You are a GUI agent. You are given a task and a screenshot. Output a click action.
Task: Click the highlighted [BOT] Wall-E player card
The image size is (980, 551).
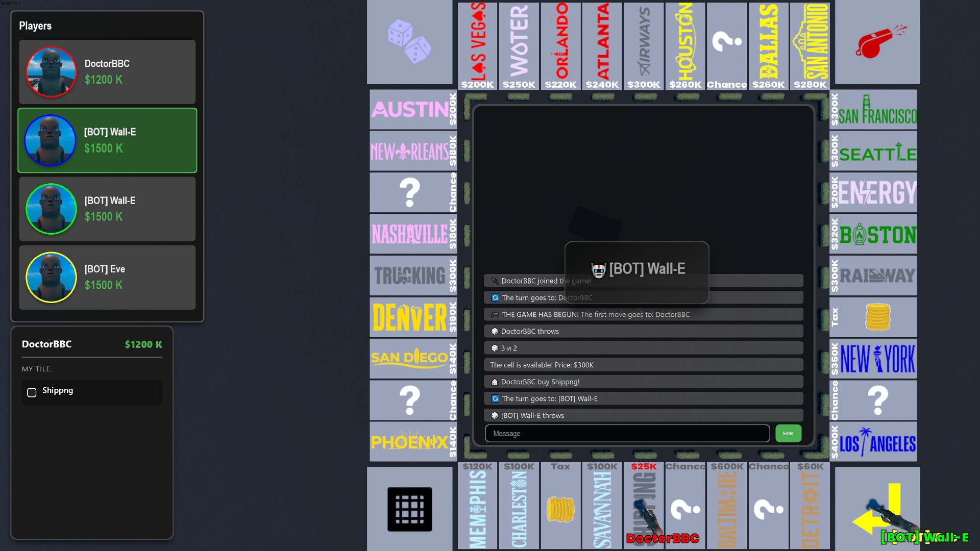click(x=107, y=140)
